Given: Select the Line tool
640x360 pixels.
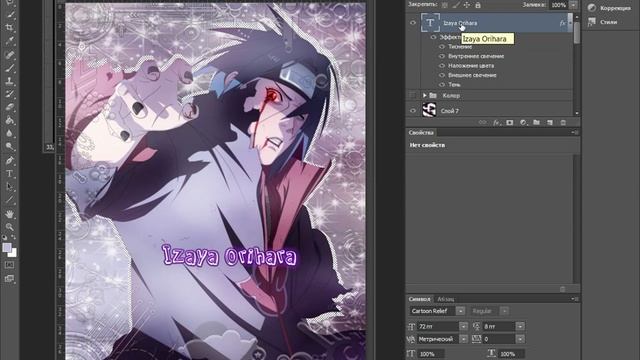Looking at the screenshot, I should click(x=9, y=200).
